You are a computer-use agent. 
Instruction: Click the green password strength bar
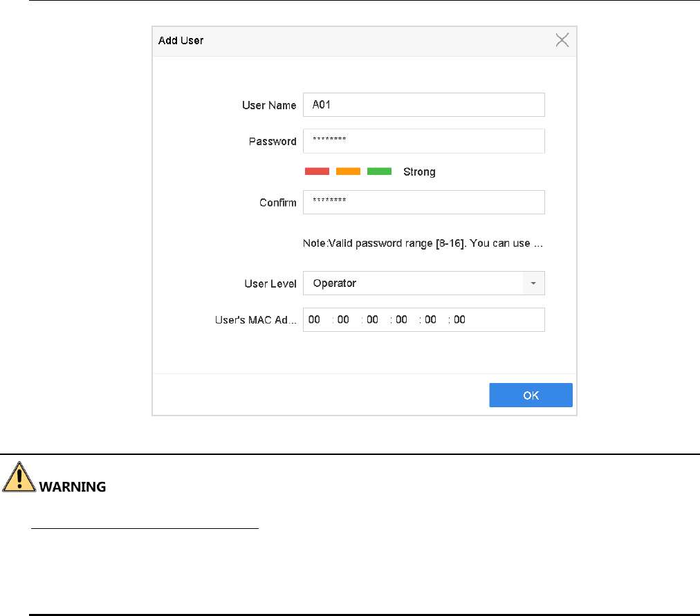[379, 171]
